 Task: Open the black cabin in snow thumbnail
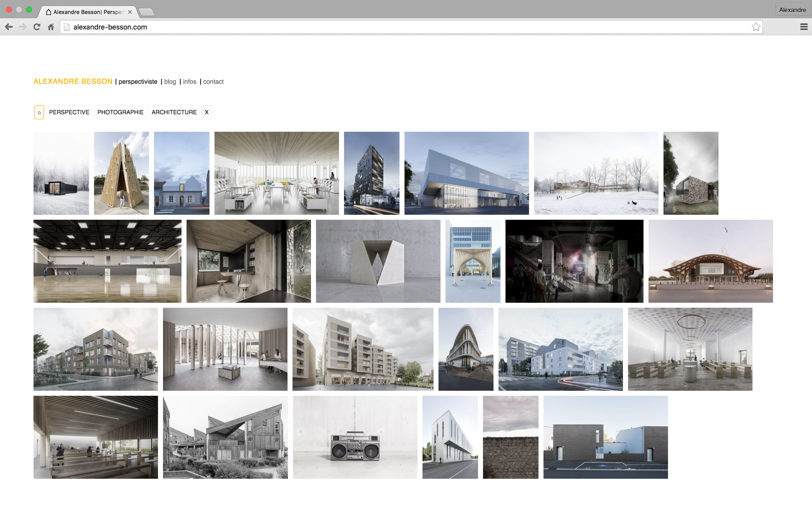[61, 173]
